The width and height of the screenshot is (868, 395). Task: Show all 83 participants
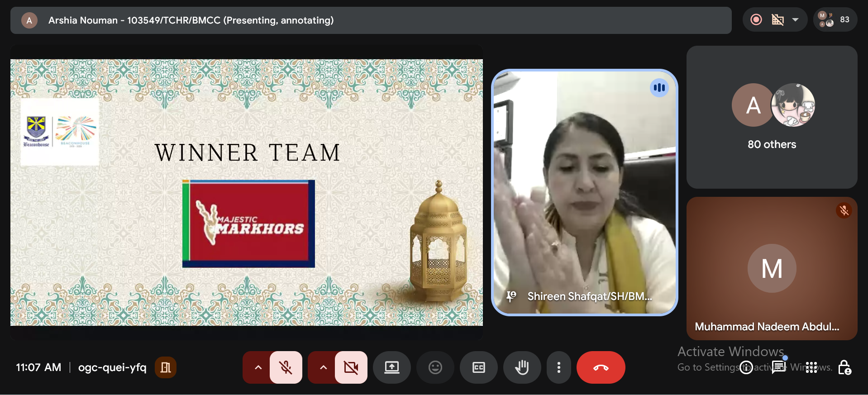coord(835,19)
